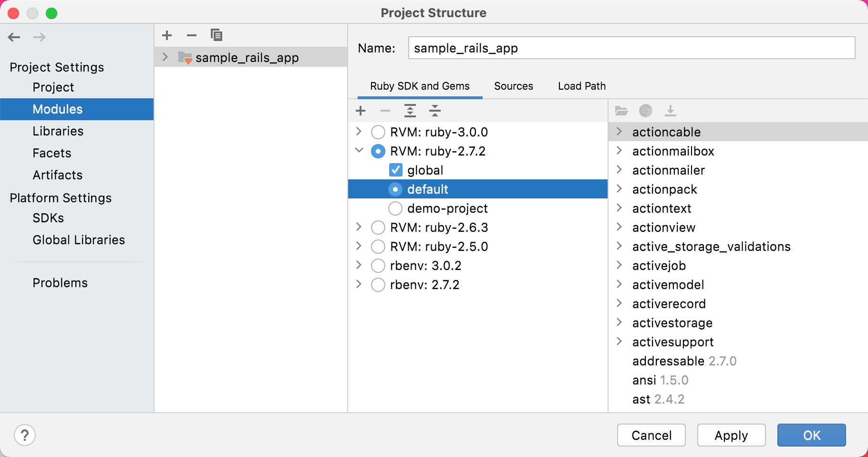Expand all SDK tree nodes
This screenshot has height=457, width=868.
click(x=410, y=111)
